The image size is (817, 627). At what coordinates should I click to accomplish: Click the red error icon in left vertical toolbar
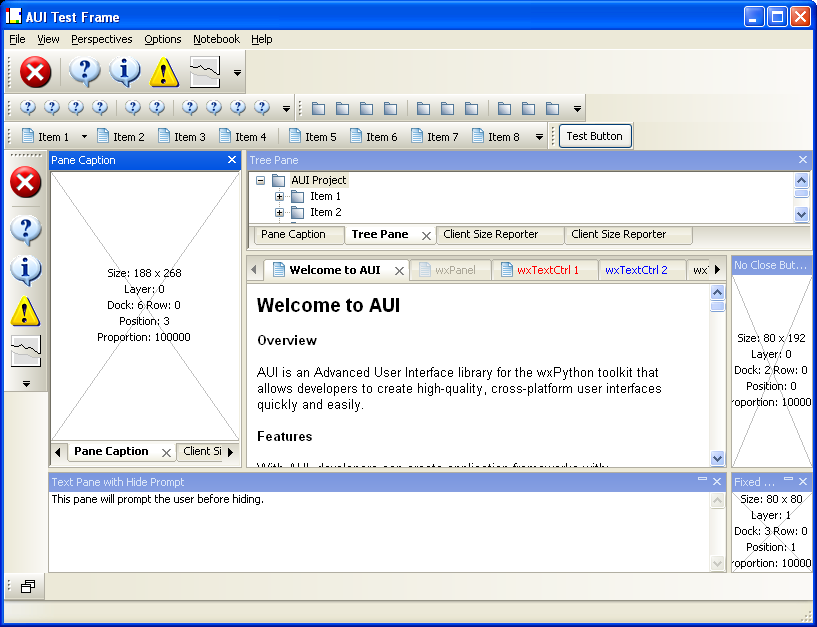(x=25, y=182)
